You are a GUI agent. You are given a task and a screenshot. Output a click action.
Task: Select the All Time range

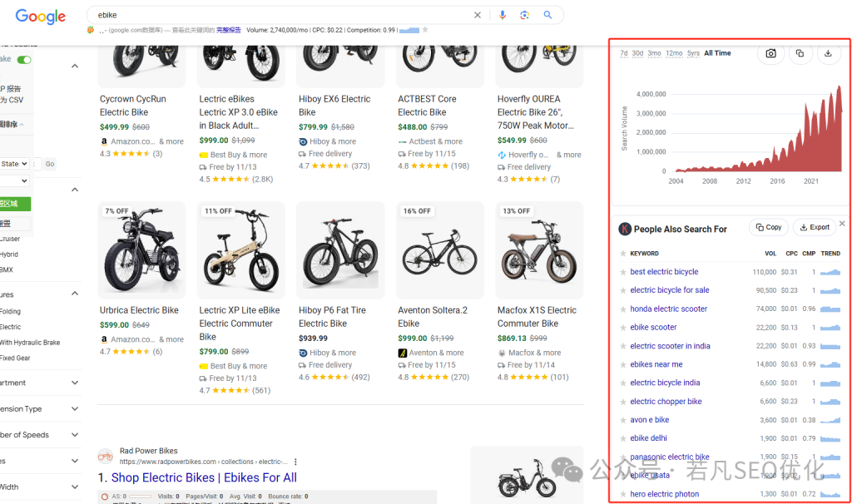tap(717, 53)
